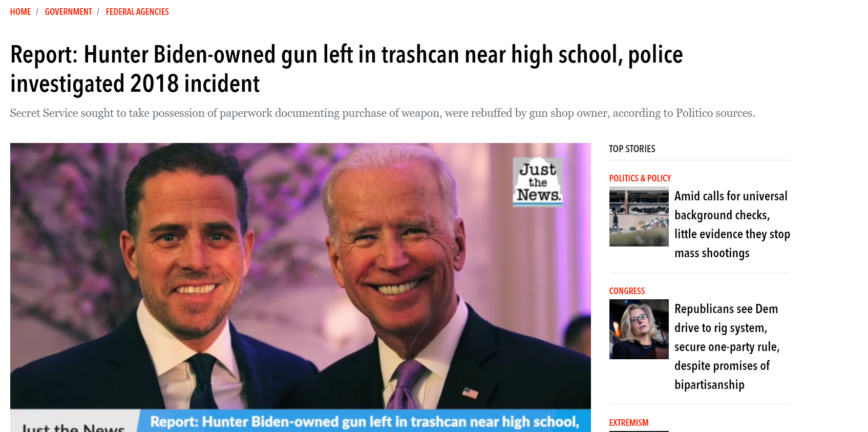This screenshot has height=432, width=868.
Task: Click the Hunter Biden gun article headline
Action: point(347,69)
